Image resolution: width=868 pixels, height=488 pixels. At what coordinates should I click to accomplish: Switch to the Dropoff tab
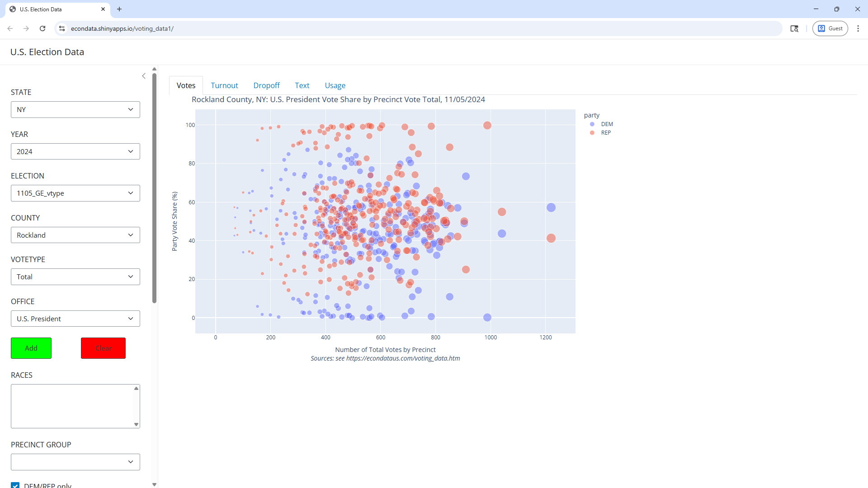[266, 85]
